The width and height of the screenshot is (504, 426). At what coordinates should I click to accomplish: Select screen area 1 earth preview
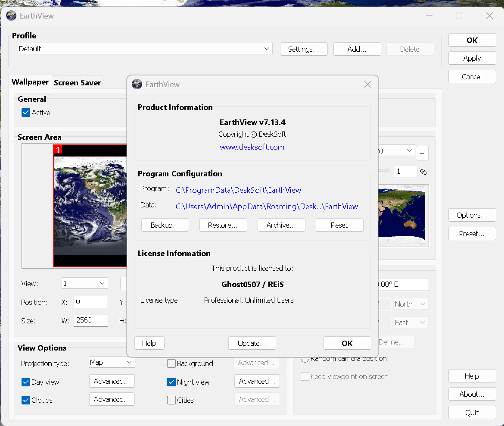[90, 206]
